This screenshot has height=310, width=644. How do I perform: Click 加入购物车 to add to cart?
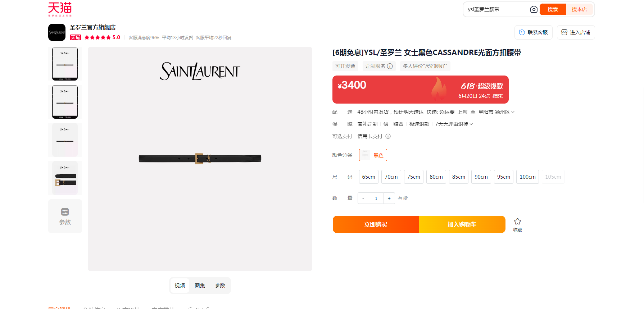(x=462, y=224)
